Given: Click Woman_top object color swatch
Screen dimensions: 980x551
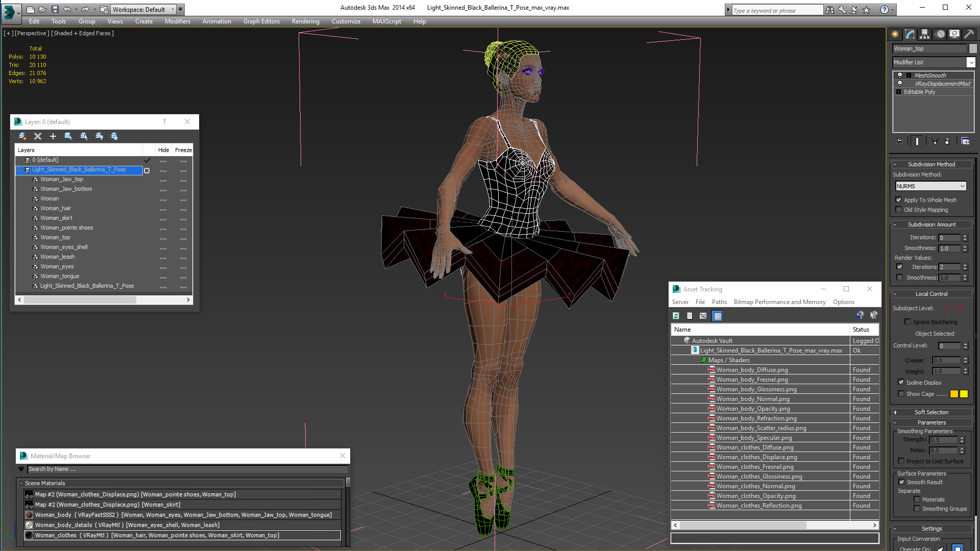Looking at the screenshot, I should pos(973,48).
